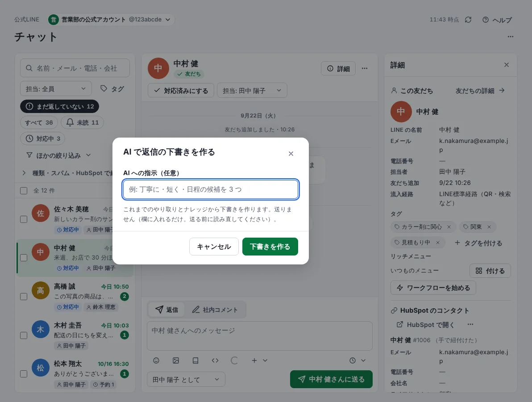Check the 高橋 誠 conversation checkbox
This screenshot has width=532, height=402.
[x=24, y=297]
